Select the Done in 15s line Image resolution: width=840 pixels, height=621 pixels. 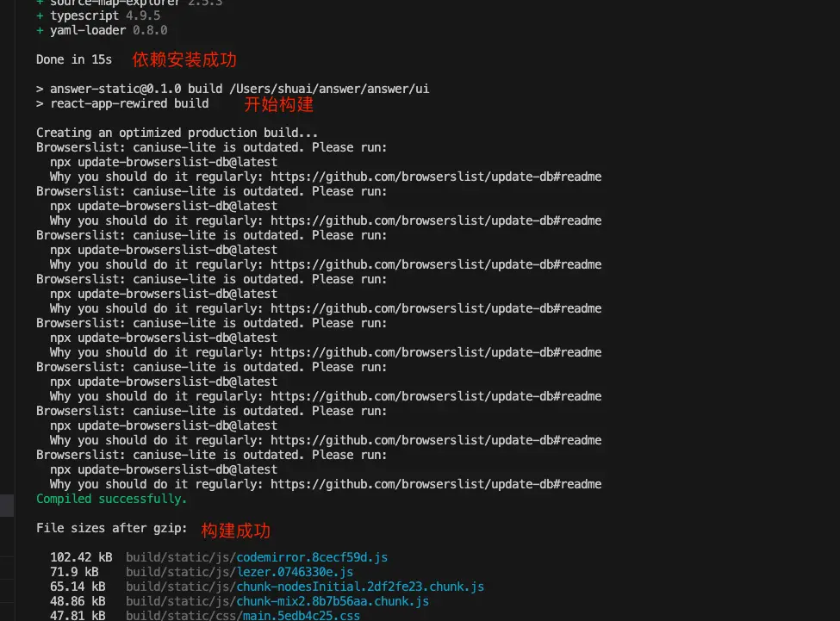[74, 59]
